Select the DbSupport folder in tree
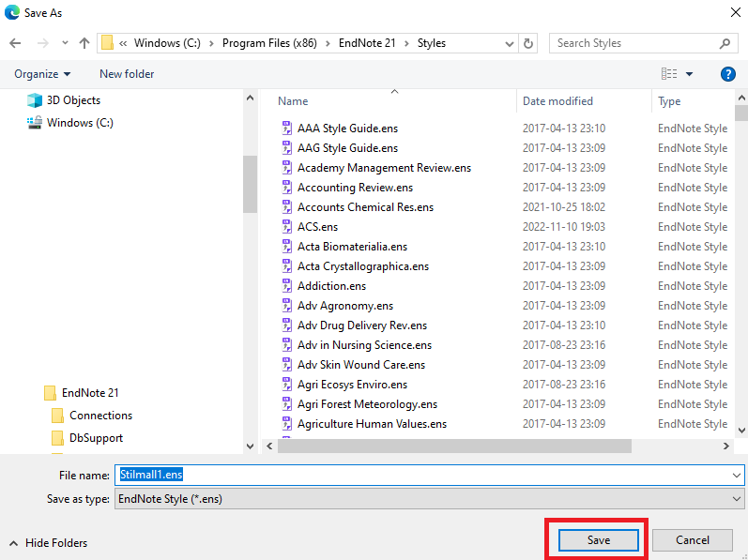Viewport: 748px width, 560px height. point(96,438)
